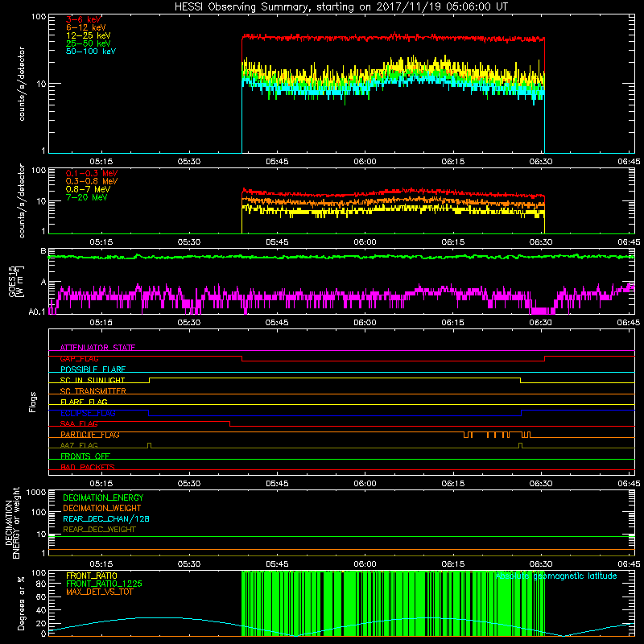Click the 1000 tick on decimation axis

[36, 492]
